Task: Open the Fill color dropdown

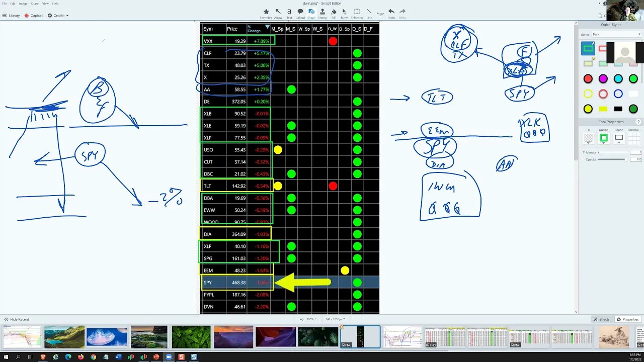Action: (x=588, y=138)
